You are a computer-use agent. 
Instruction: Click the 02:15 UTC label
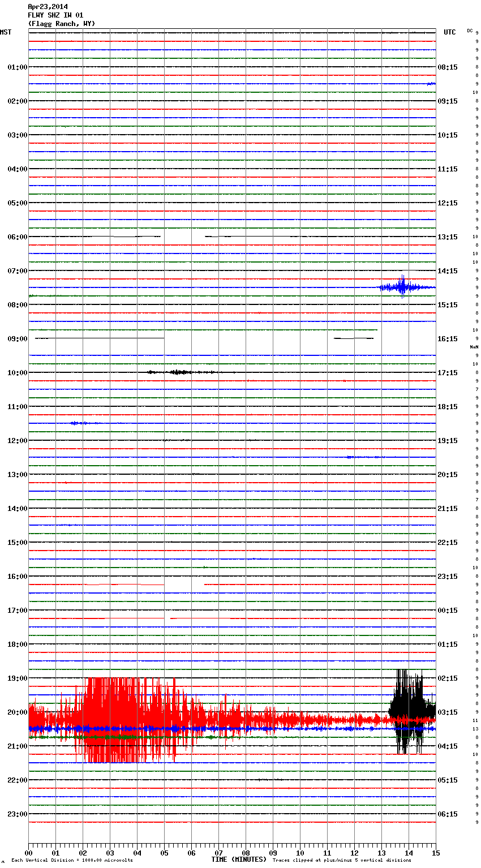(x=448, y=678)
